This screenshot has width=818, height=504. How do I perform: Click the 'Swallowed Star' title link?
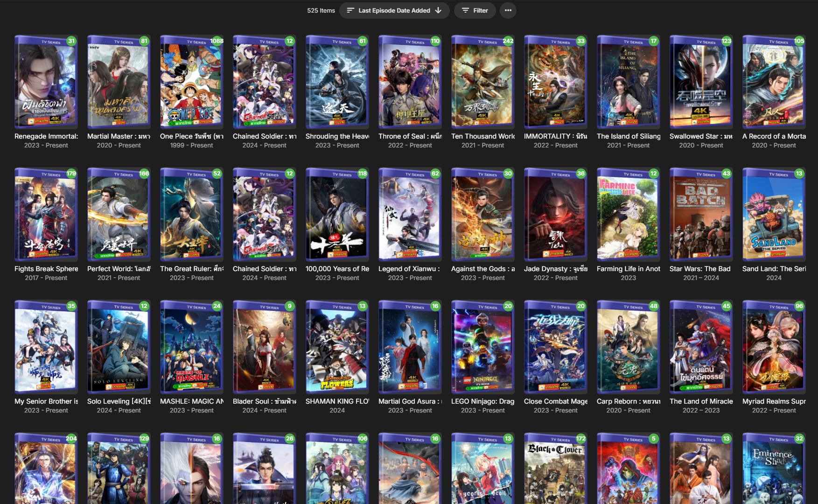pos(701,136)
